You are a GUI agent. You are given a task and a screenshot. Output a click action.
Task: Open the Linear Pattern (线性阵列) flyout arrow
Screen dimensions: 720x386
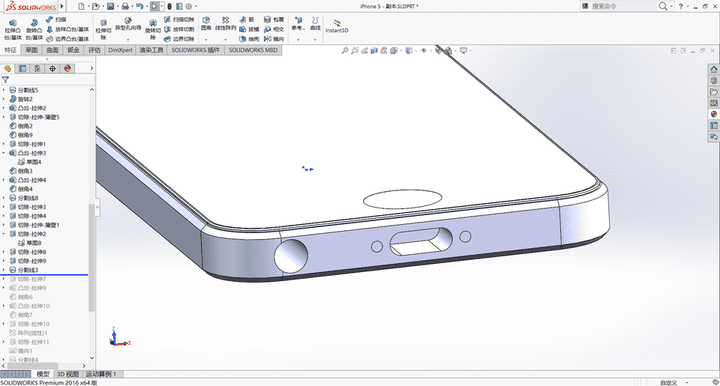point(225,39)
